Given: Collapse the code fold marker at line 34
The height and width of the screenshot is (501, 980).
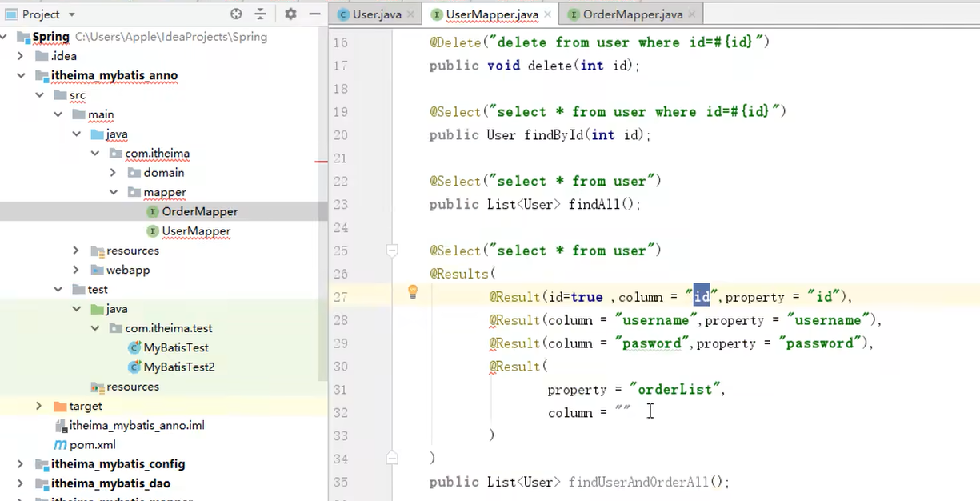Looking at the screenshot, I should 392,458.
